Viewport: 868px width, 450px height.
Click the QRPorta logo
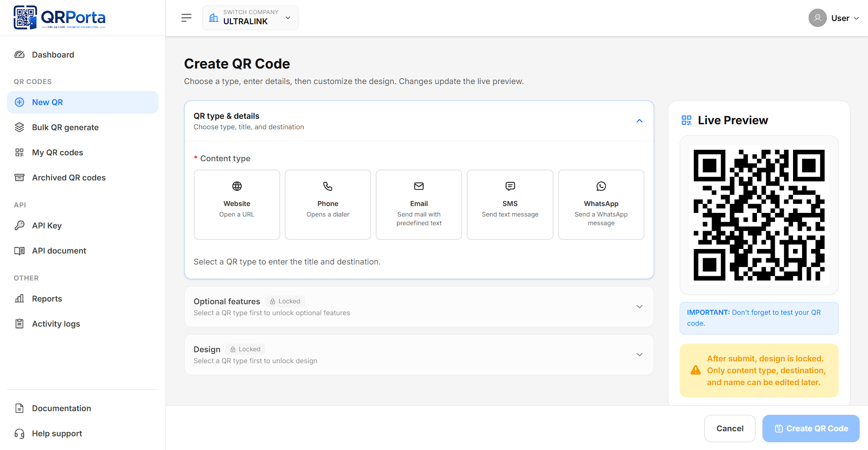[x=59, y=18]
